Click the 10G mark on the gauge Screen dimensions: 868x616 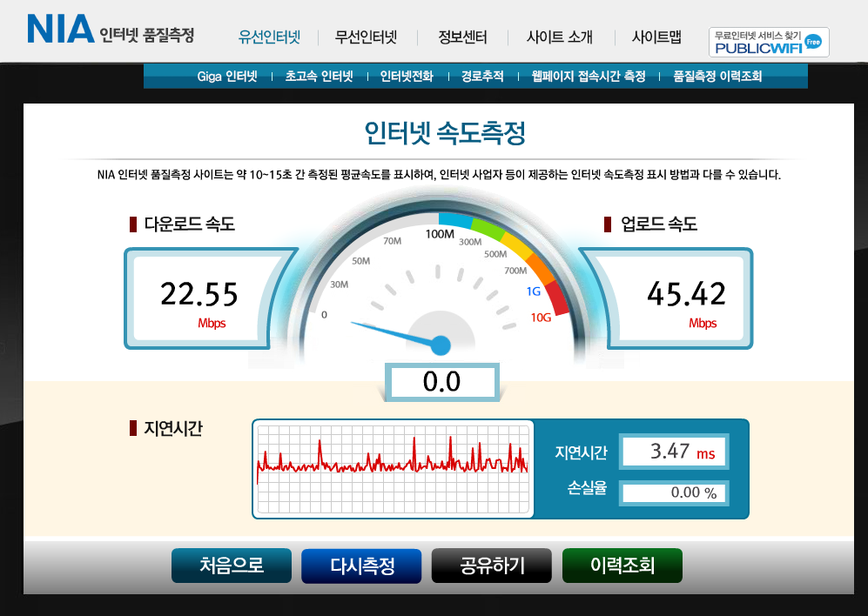point(541,318)
